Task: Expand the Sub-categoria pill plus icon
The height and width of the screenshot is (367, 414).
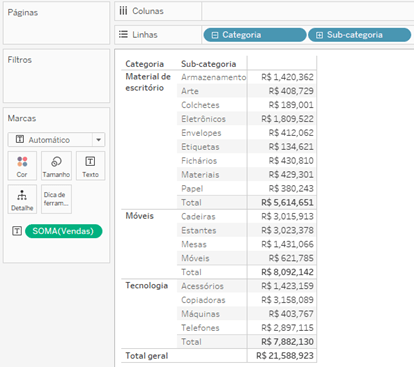Action: [319, 35]
